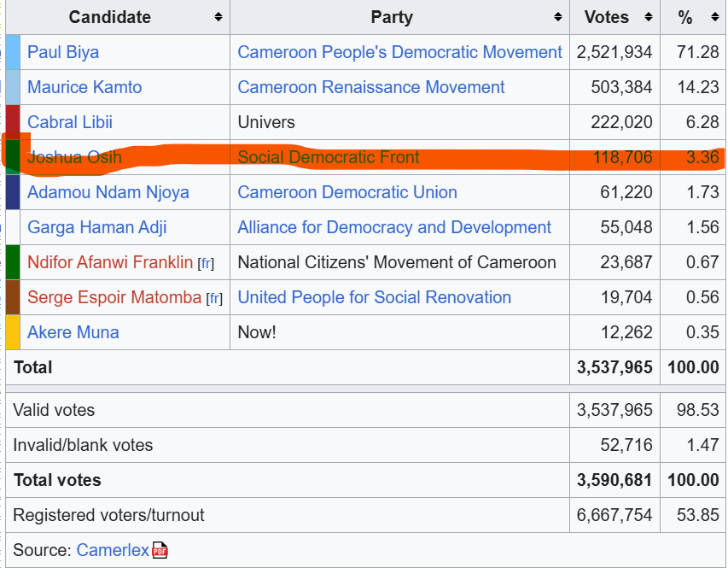Sort table by Candidate column arrows

click(218, 17)
